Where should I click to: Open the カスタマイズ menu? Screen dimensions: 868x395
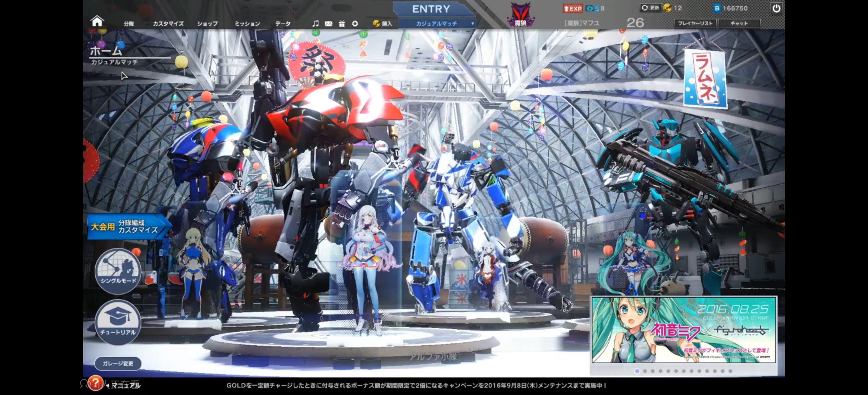168,24
